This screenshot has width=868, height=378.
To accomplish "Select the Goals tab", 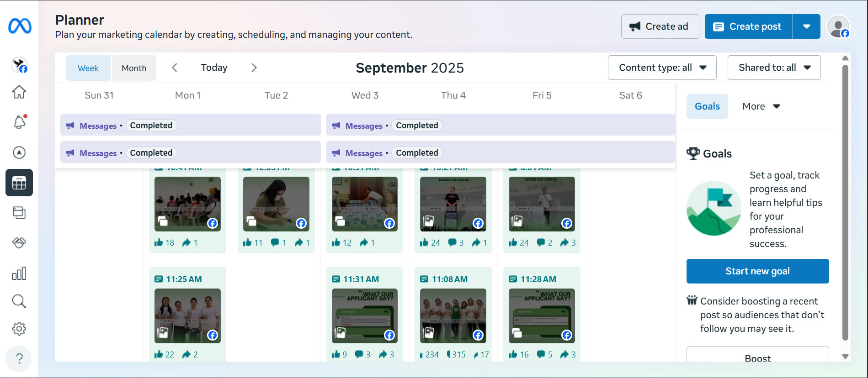I will click(x=707, y=106).
